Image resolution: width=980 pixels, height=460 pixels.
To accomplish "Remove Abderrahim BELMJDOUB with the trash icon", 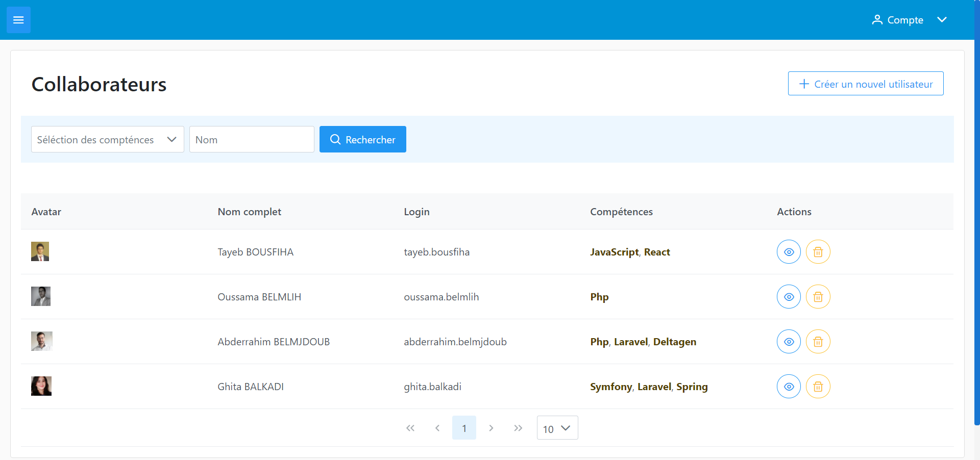I will coord(818,342).
